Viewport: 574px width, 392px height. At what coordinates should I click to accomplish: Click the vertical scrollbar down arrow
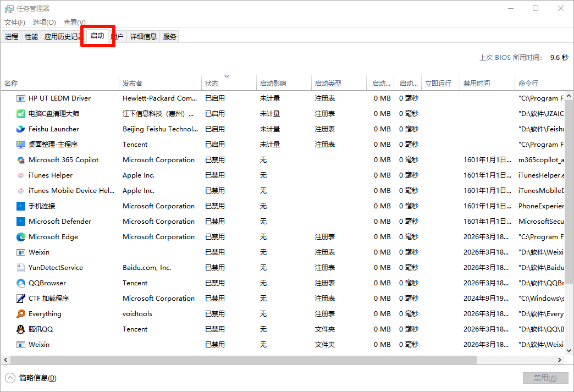(569, 351)
